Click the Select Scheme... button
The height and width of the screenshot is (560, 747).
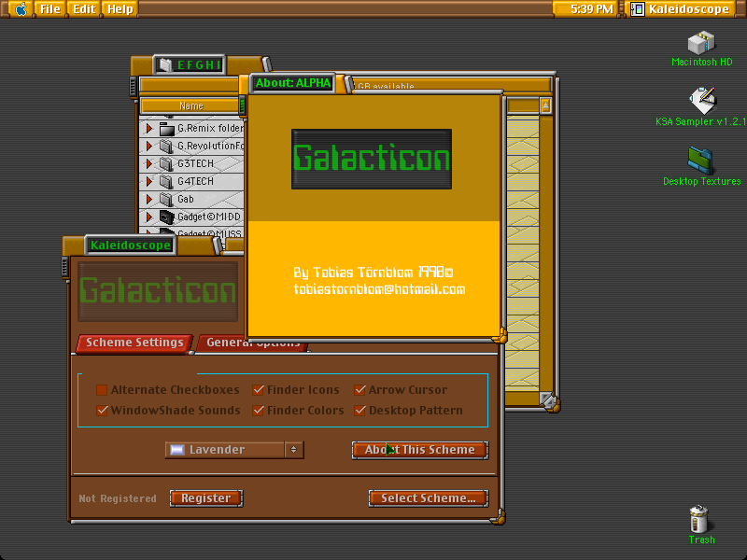point(429,498)
